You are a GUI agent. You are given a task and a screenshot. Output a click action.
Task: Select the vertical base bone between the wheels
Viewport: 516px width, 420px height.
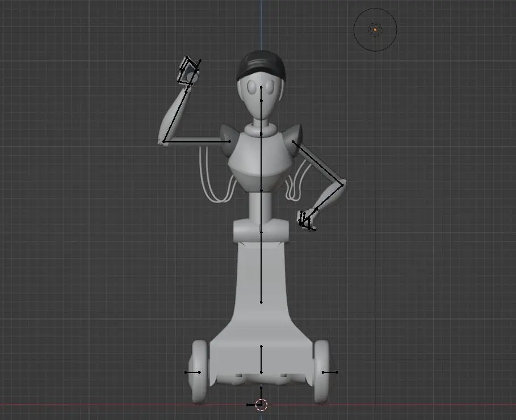point(261,359)
